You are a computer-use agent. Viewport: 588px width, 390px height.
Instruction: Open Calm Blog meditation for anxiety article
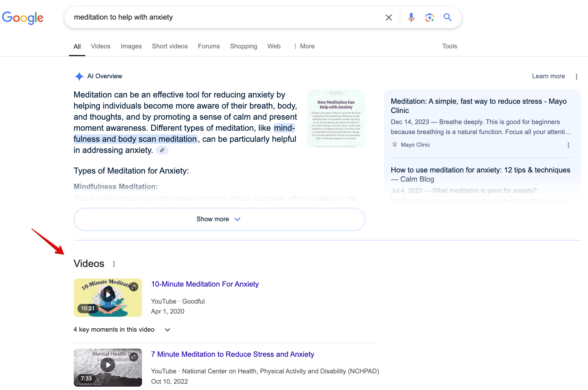(x=480, y=174)
